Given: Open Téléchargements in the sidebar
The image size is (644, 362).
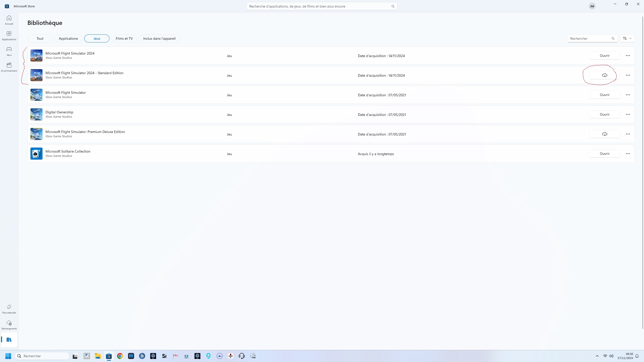Looking at the screenshot, I should (9, 325).
